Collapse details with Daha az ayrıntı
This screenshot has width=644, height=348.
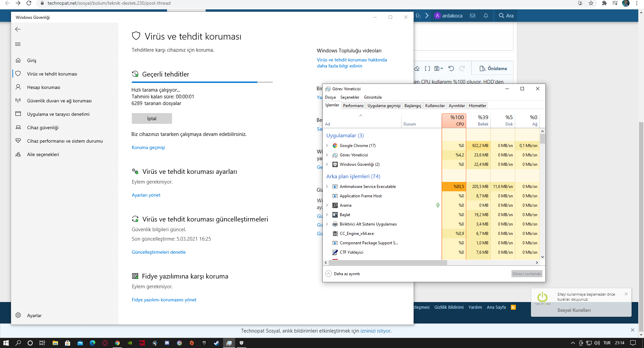(343, 274)
